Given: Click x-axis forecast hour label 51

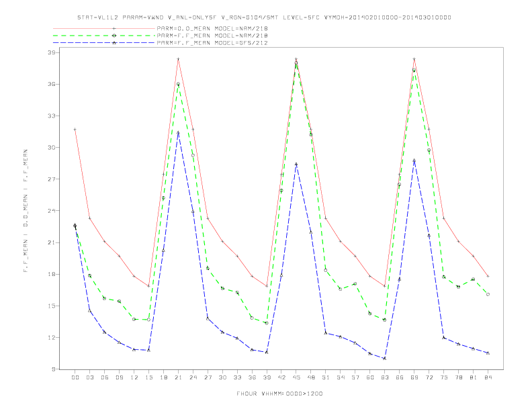Looking at the screenshot, I should click(x=326, y=377).
